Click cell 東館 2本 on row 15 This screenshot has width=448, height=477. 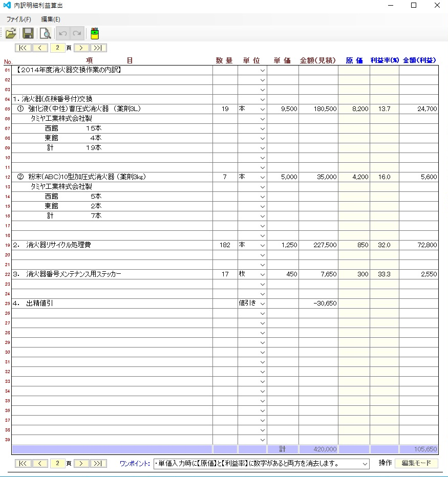[x=112, y=206]
